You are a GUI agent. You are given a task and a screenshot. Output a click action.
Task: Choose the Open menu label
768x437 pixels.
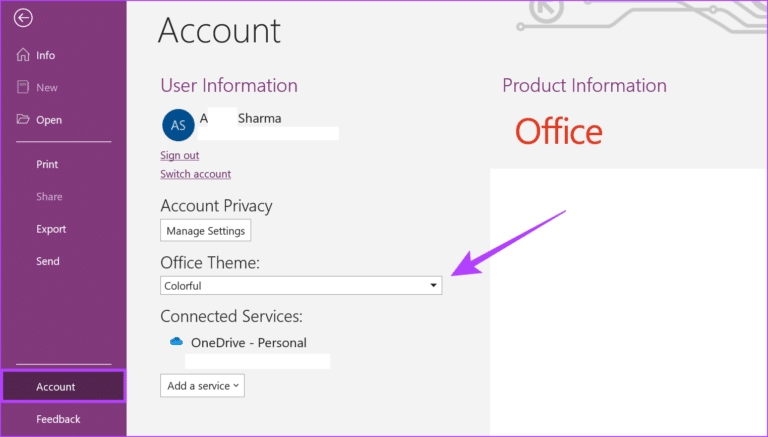[x=49, y=120]
